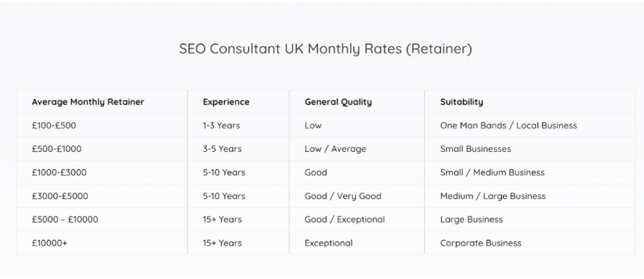Click the General Quality column header
Image resolution: width=644 pixels, height=279 pixels.
[338, 102]
